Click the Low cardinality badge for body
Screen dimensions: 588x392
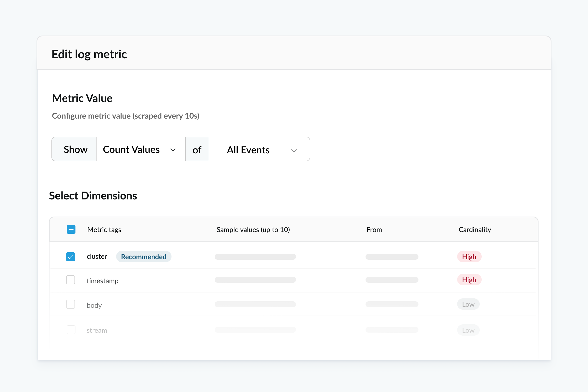pos(468,304)
